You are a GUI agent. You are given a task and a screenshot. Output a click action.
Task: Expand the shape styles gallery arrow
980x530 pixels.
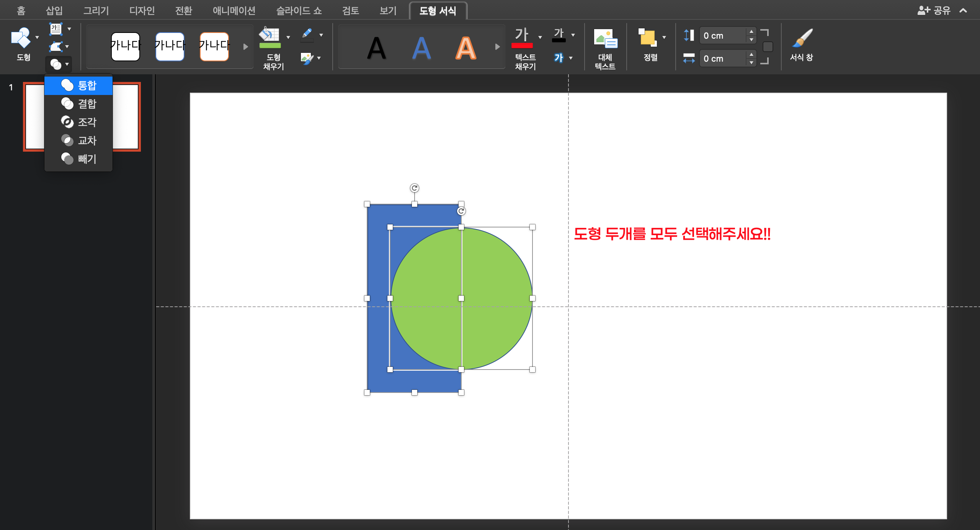tap(245, 47)
